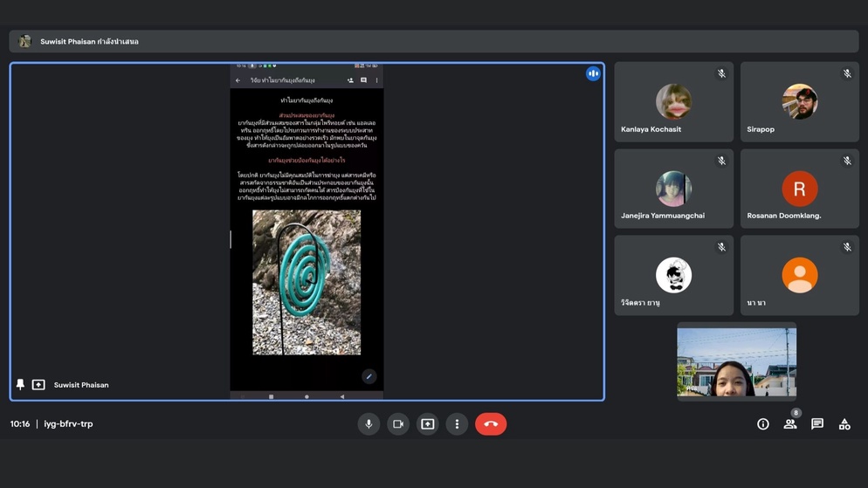Open the chat messages panel
The height and width of the screenshot is (488, 868).
point(817,424)
